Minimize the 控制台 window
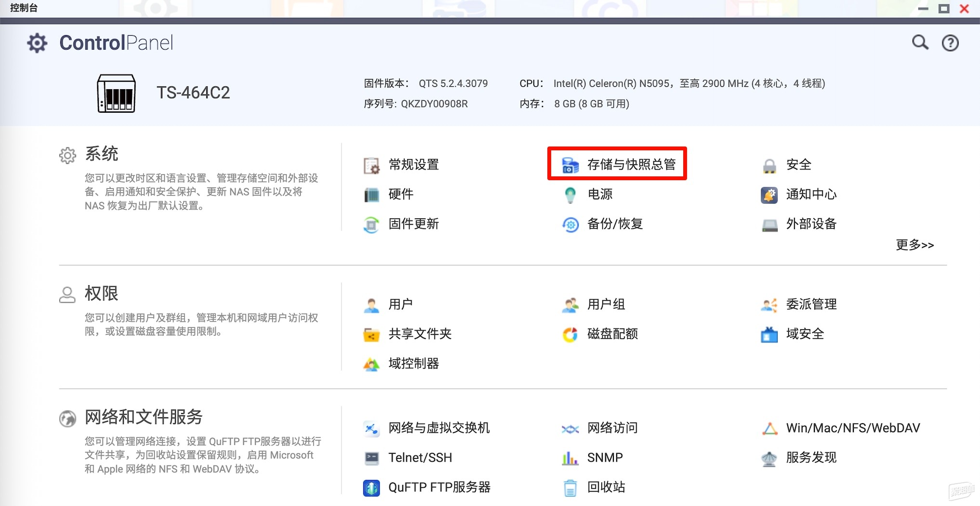The image size is (980, 506). pos(923,8)
